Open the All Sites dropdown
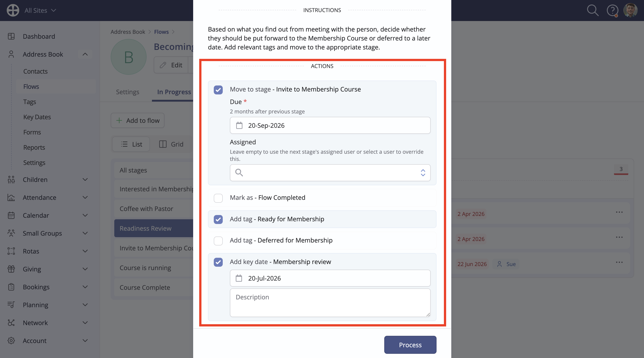This screenshot has width=644, height=358. (x=40, y=11)
